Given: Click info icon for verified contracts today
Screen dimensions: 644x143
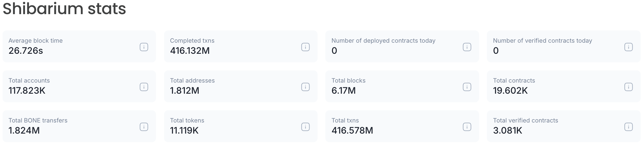Looking at the screenshot, I should [628, 47].
